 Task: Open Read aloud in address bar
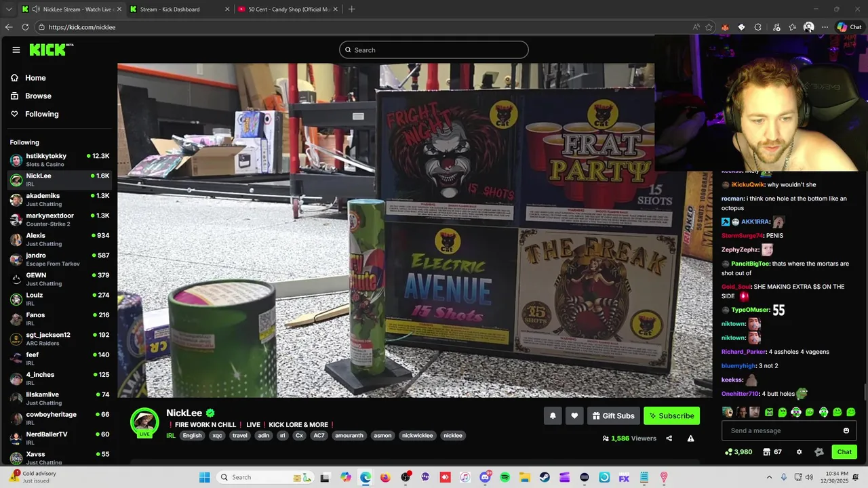pos(696,27)
